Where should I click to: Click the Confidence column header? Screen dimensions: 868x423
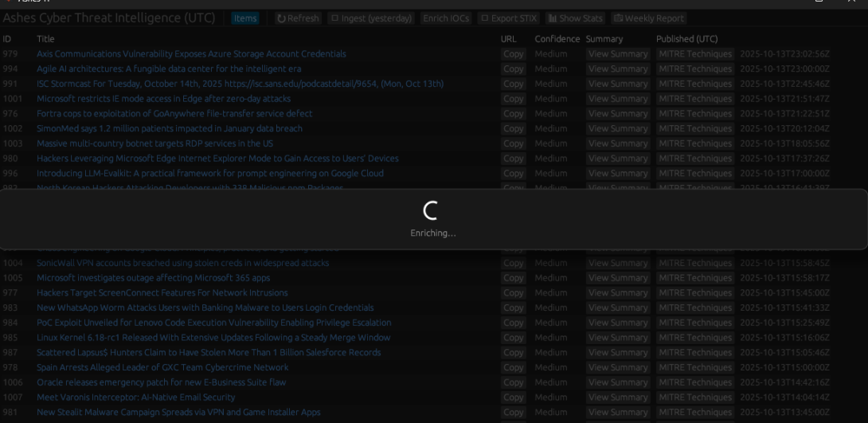tap(557, 39)
